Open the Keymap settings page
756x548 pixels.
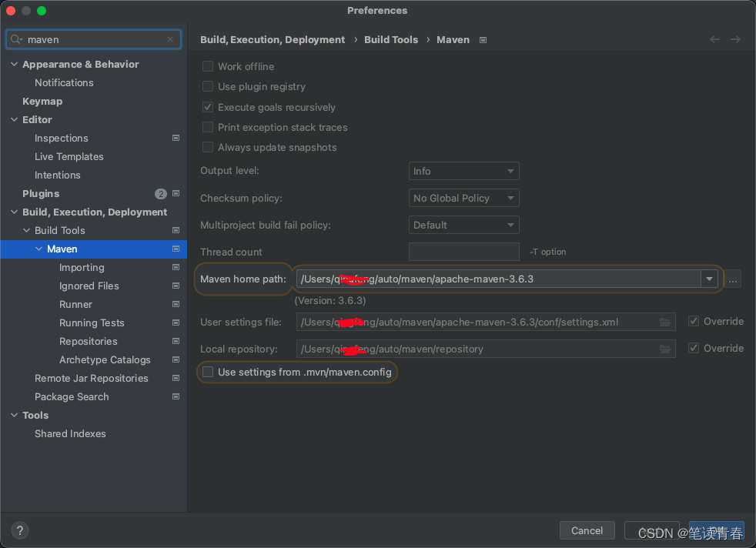[42, 101]
